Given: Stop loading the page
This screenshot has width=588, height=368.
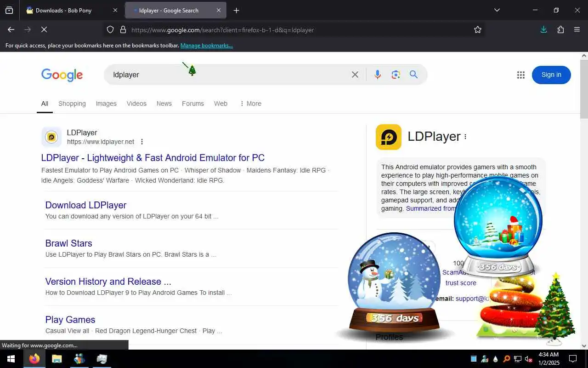Looking at the screenshot, I should [44, 29].
